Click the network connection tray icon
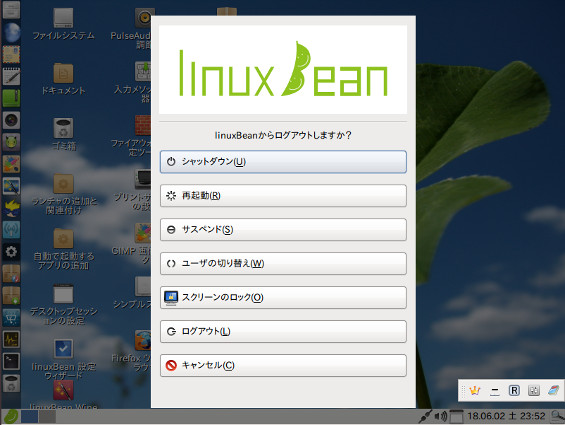This screenshot has height=425, width=565. pyautogui.click(x=425, y=416)
